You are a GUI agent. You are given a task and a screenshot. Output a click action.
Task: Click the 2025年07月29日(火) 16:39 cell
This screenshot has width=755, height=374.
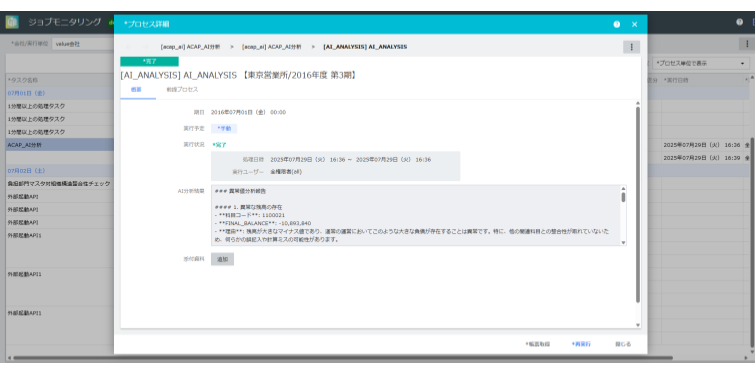point(702,157)
